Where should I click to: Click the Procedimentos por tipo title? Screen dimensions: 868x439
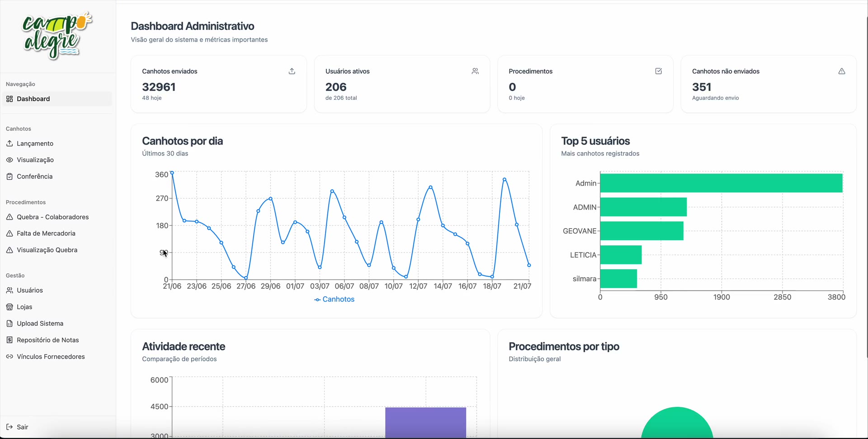pos(564,346)
